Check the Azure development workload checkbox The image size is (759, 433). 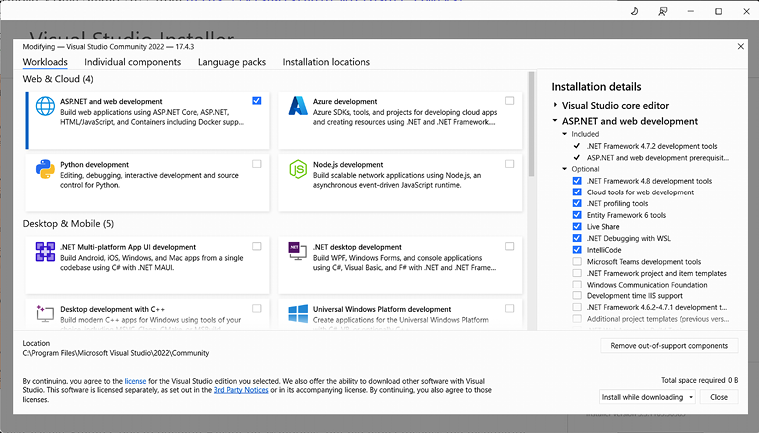coord(509,101)
